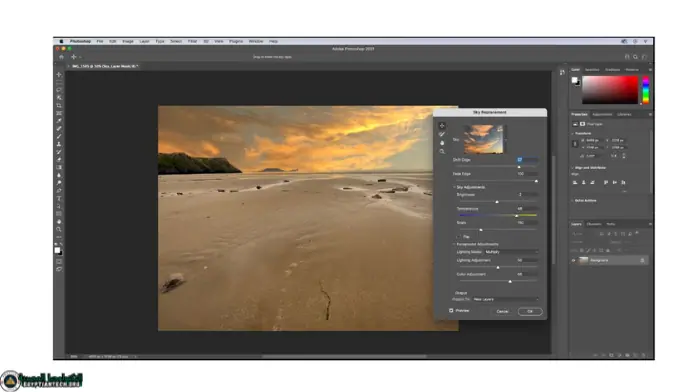
Task: Hide the Background layer with eye icon
Action: [573, 260]
